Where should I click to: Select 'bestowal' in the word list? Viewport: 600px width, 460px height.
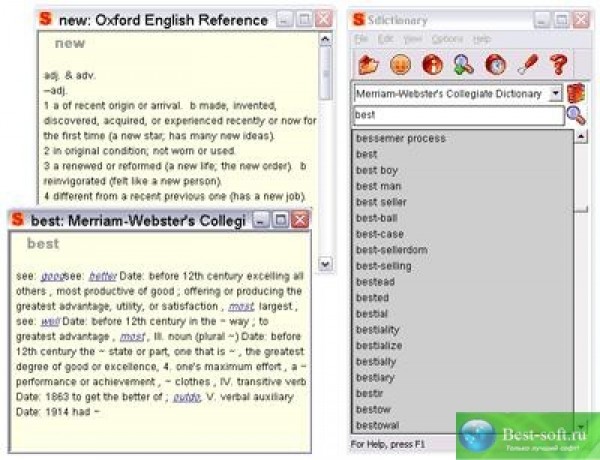tap(462, 425)
